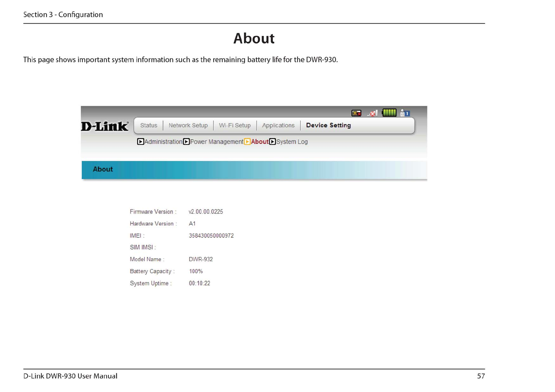Select the Device Setting tab

point(328,126)
